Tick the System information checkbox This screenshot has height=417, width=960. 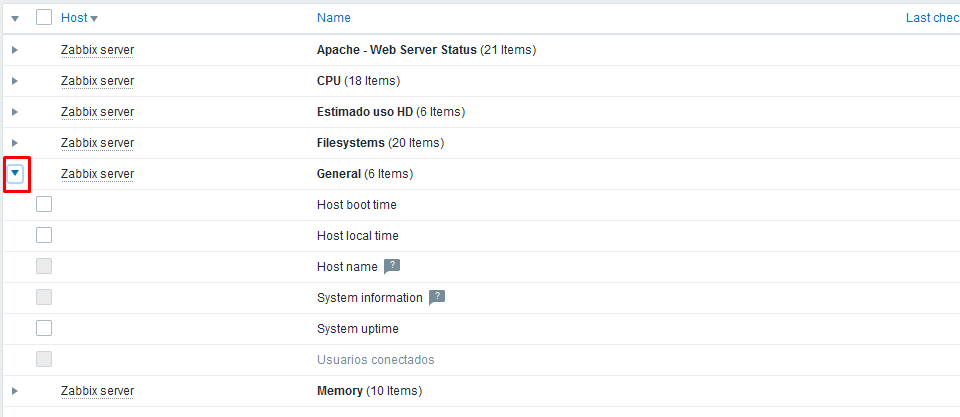point(44,298)
